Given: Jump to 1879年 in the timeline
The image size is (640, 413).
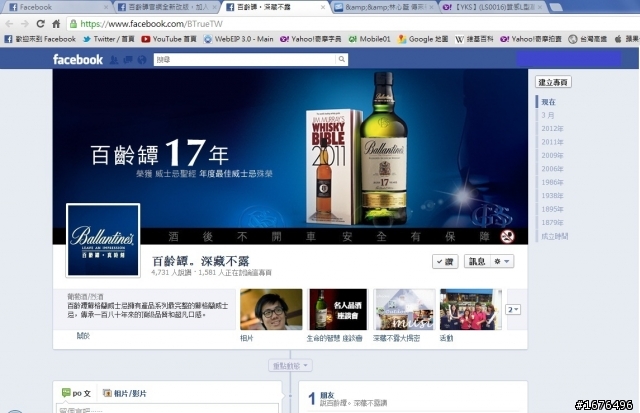Looking at the screenshot, I should [552, 223].
